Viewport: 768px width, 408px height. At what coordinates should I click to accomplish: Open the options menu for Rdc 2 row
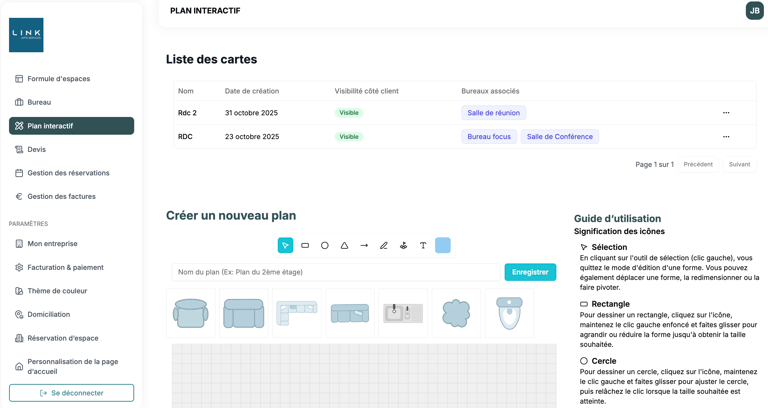point(726,113)
